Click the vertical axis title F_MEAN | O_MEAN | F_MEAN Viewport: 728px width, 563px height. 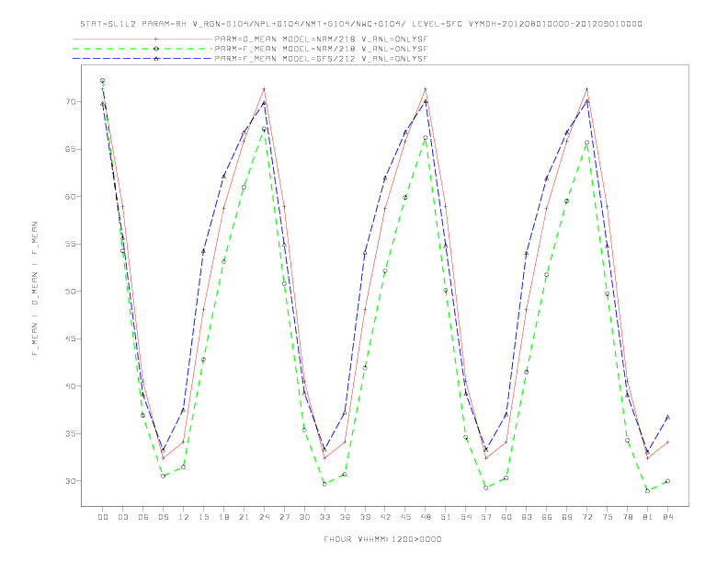(x=35, y=289)
